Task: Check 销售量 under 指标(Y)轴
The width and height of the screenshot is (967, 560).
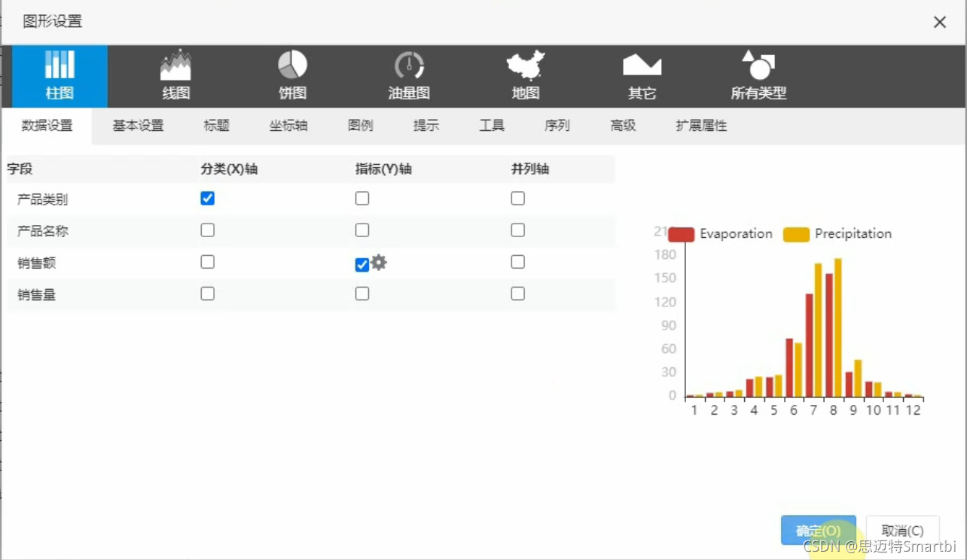Action: coord(361,294)
